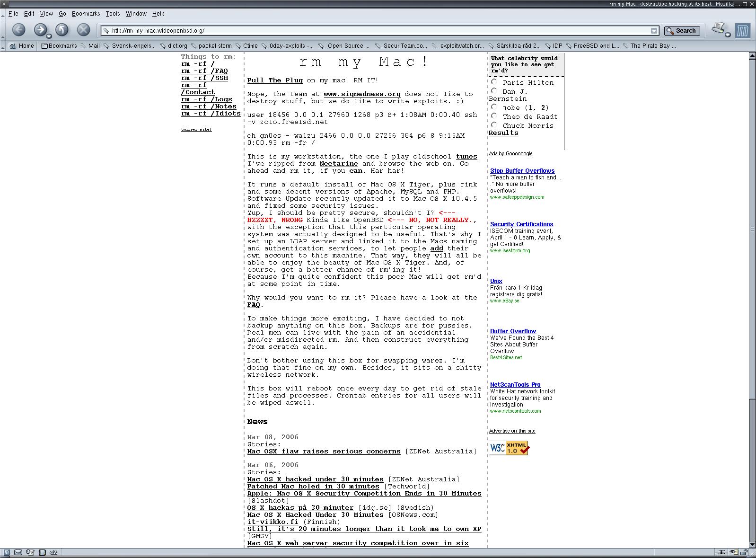View poll Results link

click(503, 133)
